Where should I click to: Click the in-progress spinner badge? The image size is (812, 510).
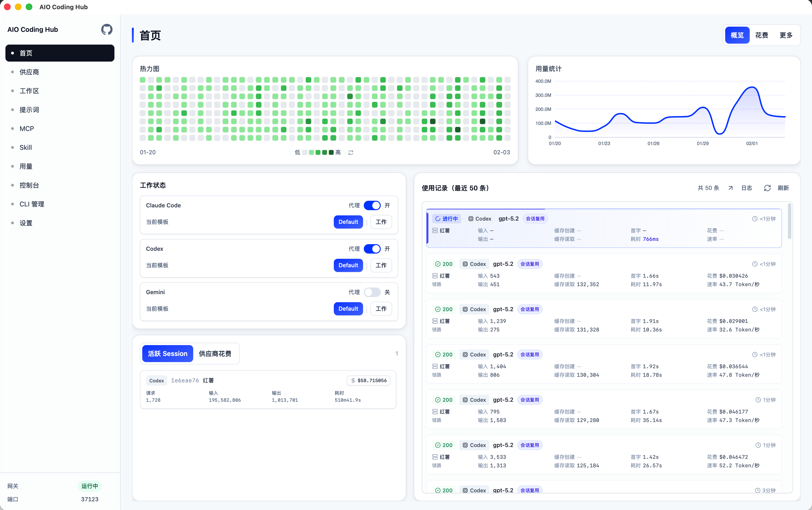447,219
